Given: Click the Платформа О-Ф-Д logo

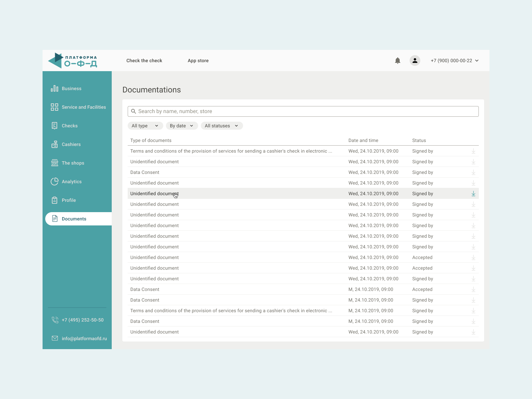Looking at the screenshot, I should 72,61.
